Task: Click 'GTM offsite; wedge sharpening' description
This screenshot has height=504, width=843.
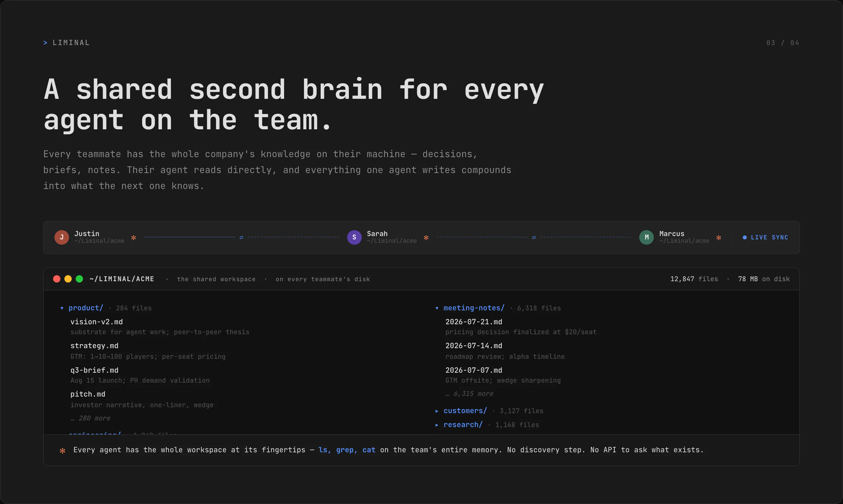Action: coord(503,380)
